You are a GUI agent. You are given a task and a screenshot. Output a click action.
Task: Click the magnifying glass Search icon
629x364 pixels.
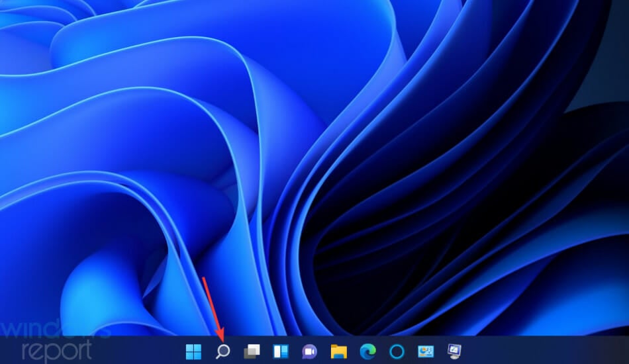point(223,351)
